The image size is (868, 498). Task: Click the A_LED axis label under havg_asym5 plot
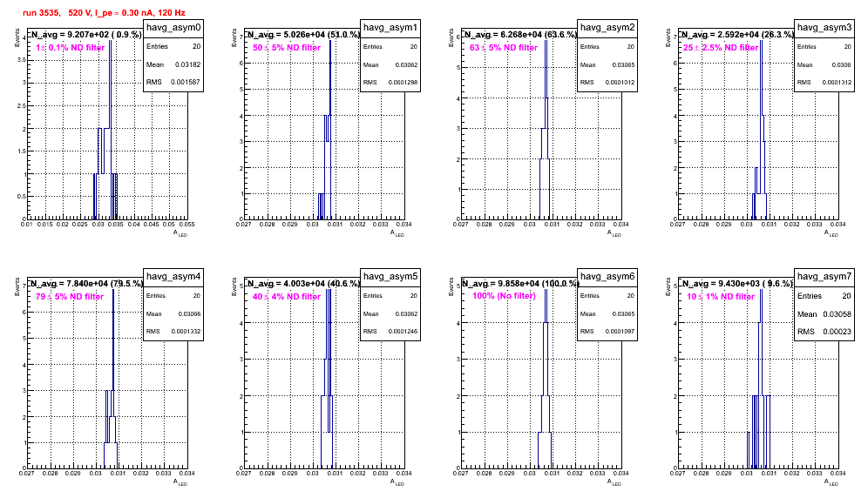pyautogui.click(x=397, y=482)
